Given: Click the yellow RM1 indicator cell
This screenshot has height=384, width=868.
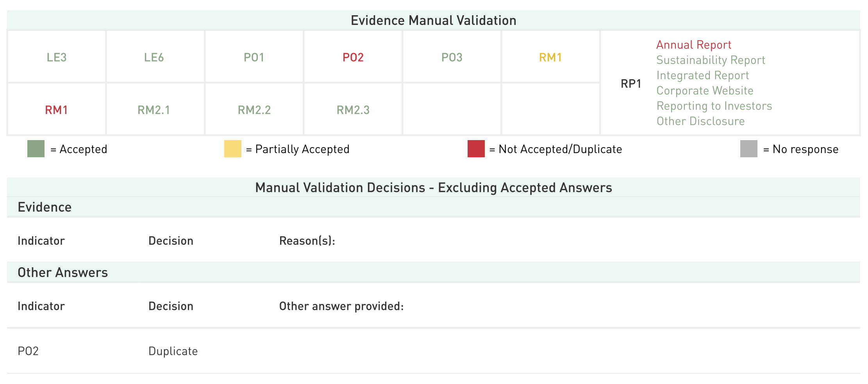Looking at the screenshot, I should pyautogui.click(x=550, y=57).
